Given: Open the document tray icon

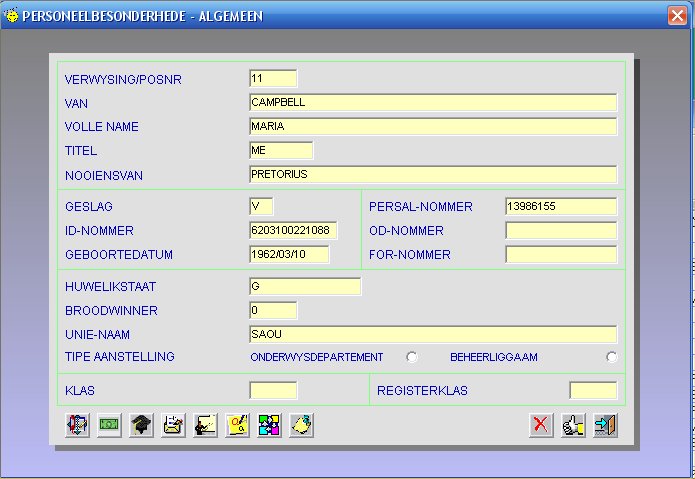Looking at the screenshot, I should (173, 425).
